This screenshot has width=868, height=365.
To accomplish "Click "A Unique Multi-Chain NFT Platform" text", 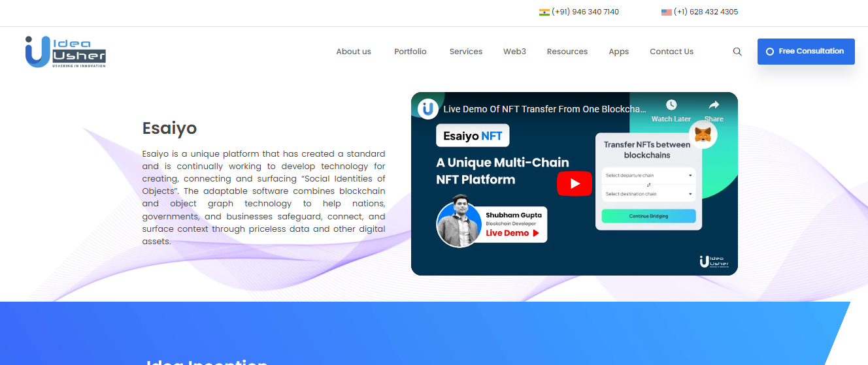I will [503, 171].
